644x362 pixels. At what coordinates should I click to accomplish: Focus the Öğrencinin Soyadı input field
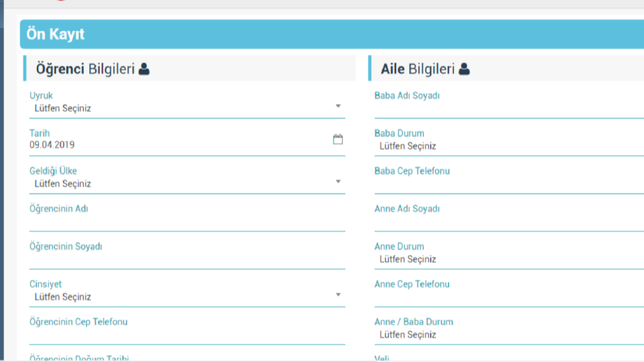(x=188, y=261)
